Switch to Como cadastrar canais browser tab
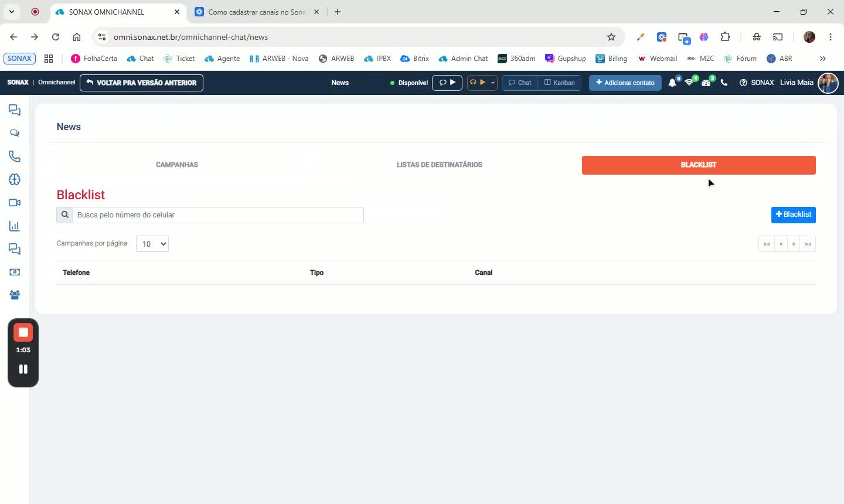This screenshot has height=504, width=844. coord(257,12)
